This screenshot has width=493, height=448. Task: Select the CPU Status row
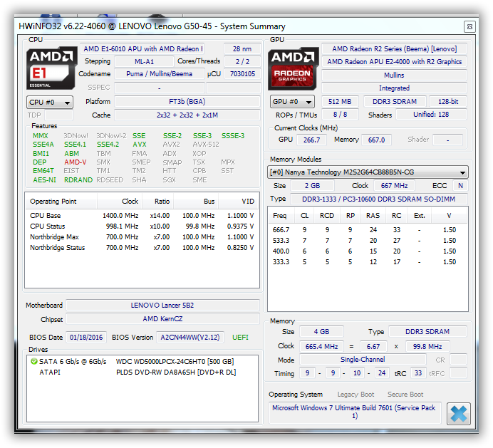coord(142,226)
